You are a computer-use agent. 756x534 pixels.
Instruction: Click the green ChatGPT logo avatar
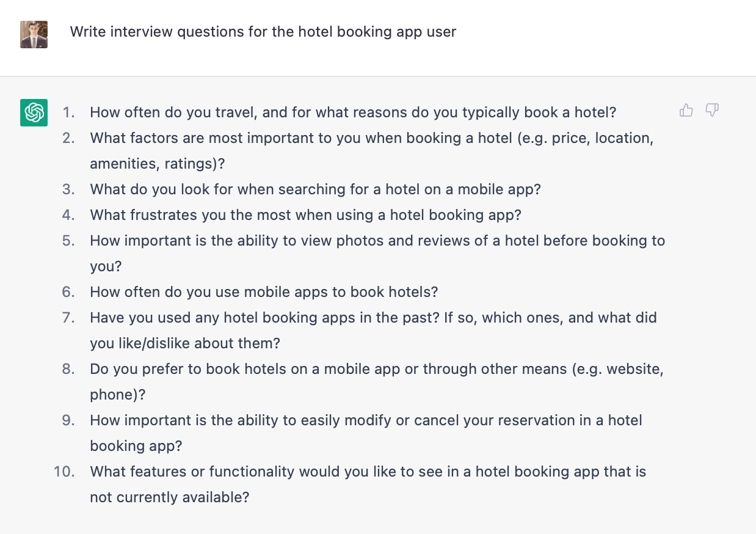[34, 112]
